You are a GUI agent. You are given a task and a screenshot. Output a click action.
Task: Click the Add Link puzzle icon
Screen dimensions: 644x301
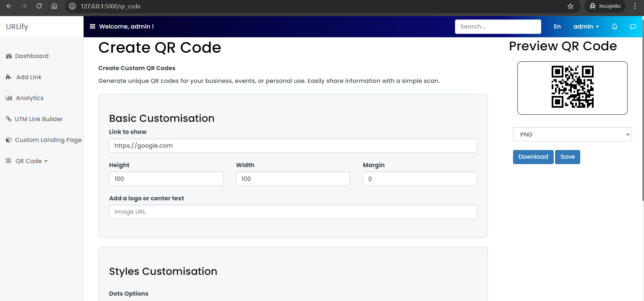[x=9, y=77]
